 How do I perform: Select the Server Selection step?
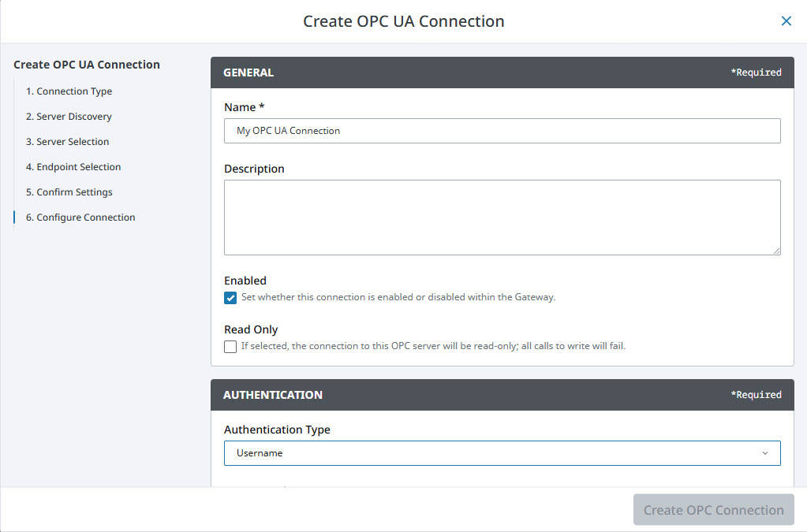click(x=68, y=141)
